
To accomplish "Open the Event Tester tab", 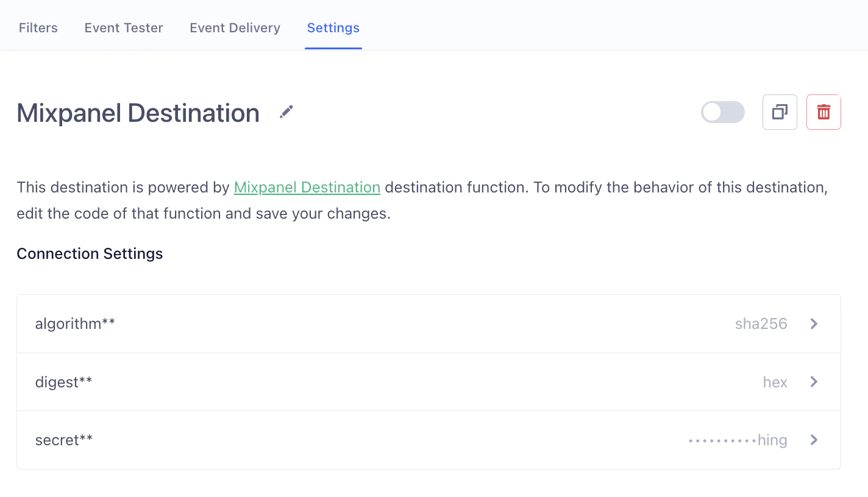I will coord(124,28).
